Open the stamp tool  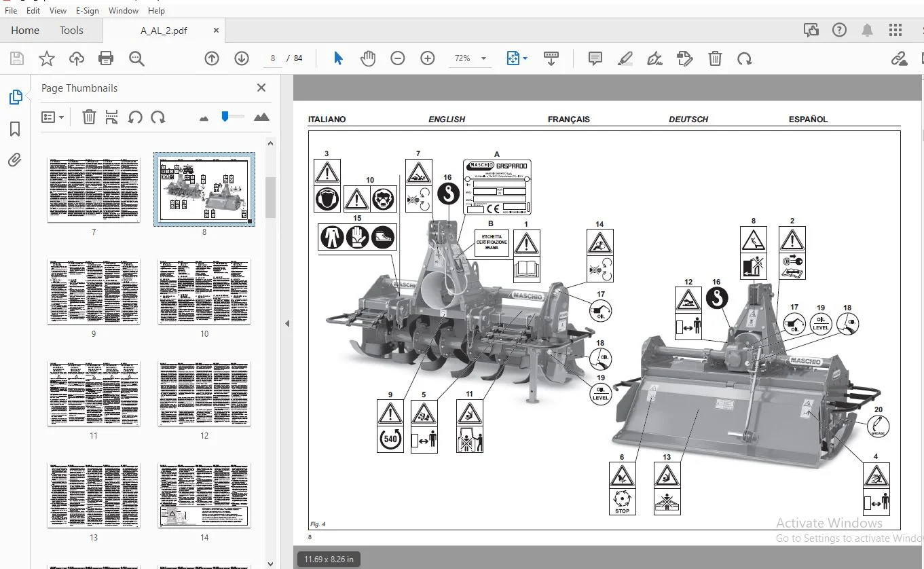pos(684,59)
